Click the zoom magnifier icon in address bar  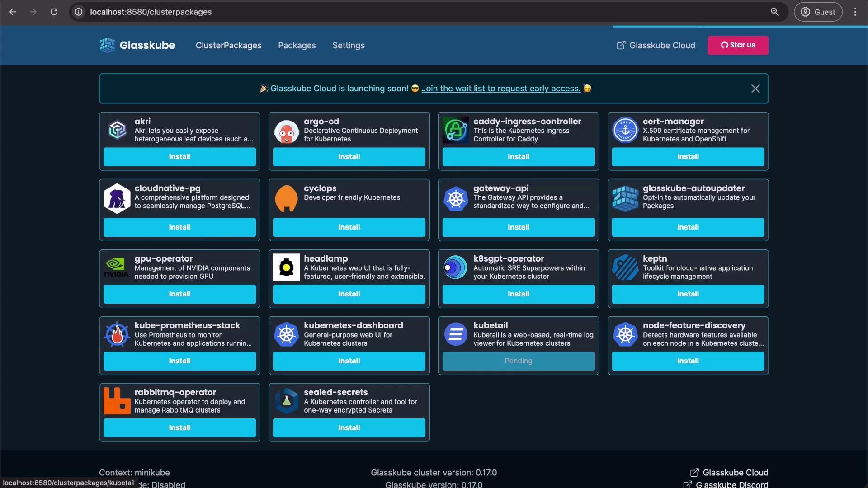pyautogui.click(x=775, y=12)
